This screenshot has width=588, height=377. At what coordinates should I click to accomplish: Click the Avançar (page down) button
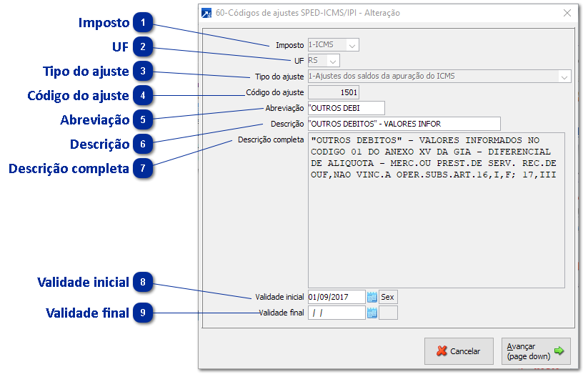pos(536,351)
